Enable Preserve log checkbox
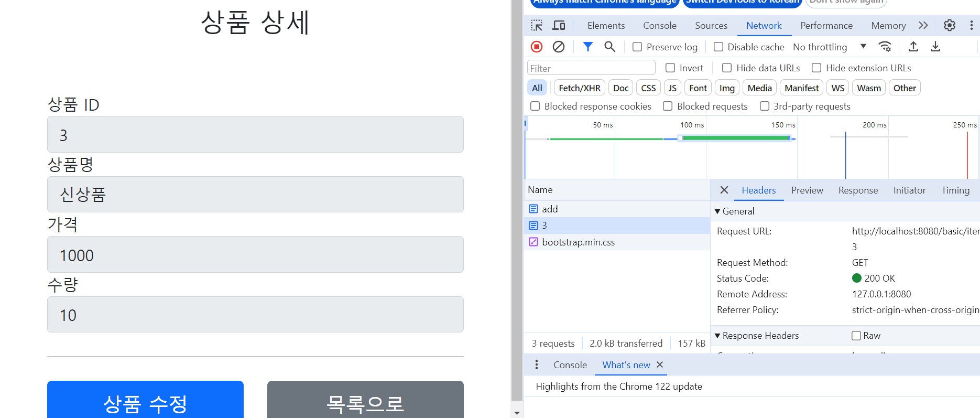The height and width of the screenshot is (418, 980). (637, 47)
